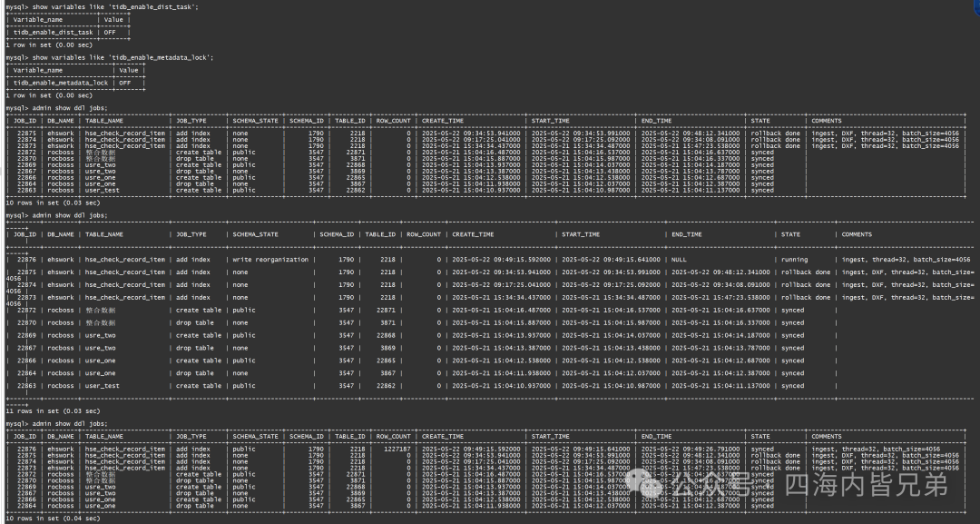The width and height of the screenshot is (980, 524).
Task: Click the "write reorganization" schema state cell
Action: click(270, 260)
